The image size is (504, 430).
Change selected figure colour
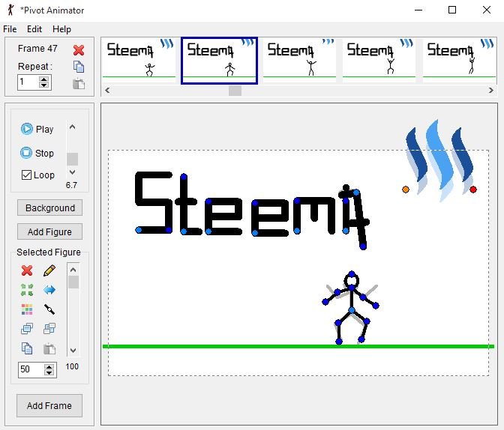27,309
